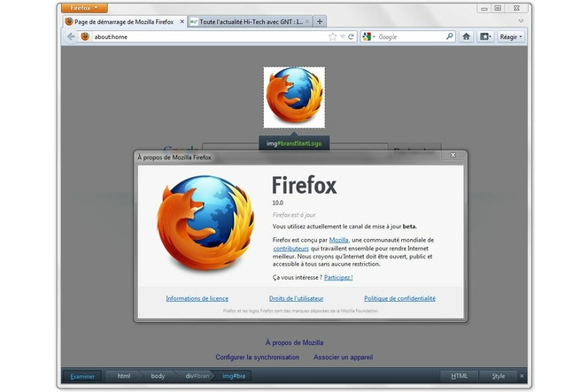
Task: Select the img#bra breadcrumb
Action: coord(234,376)
